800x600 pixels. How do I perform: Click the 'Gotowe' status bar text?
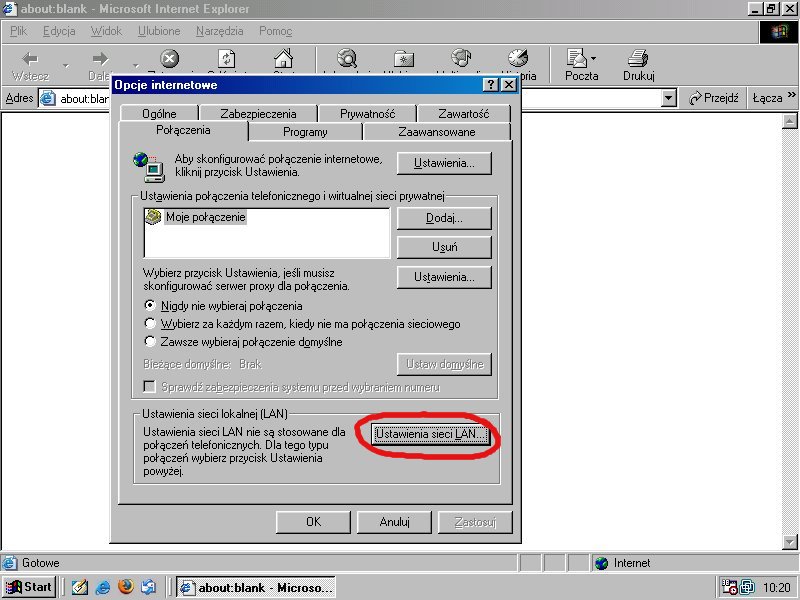coord(40,563)
